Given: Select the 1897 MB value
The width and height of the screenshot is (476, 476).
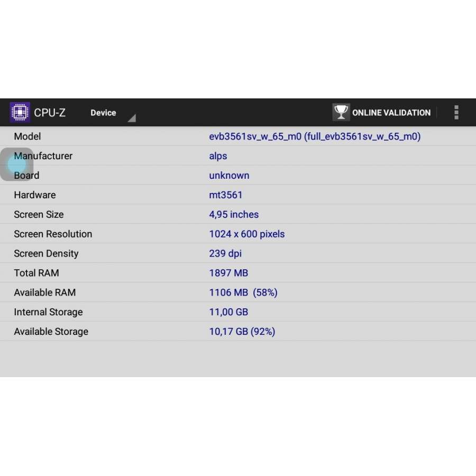Looking at the screenshot, I should pyautogui.click(x=228, y=273).
